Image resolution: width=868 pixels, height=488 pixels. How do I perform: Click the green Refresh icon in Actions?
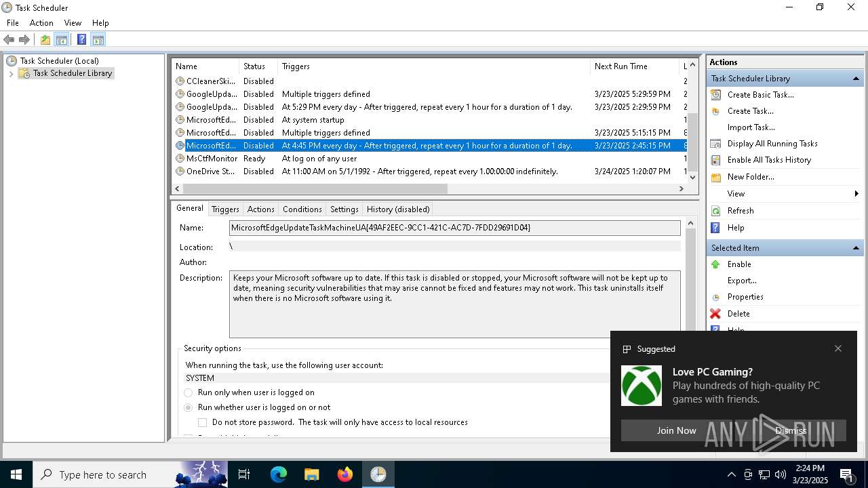[715, 211]
